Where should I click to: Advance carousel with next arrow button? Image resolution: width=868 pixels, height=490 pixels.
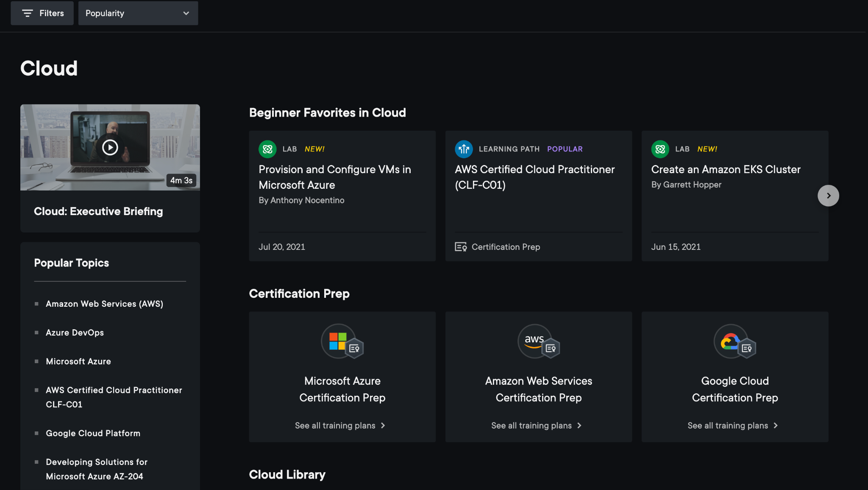[828, 196]
